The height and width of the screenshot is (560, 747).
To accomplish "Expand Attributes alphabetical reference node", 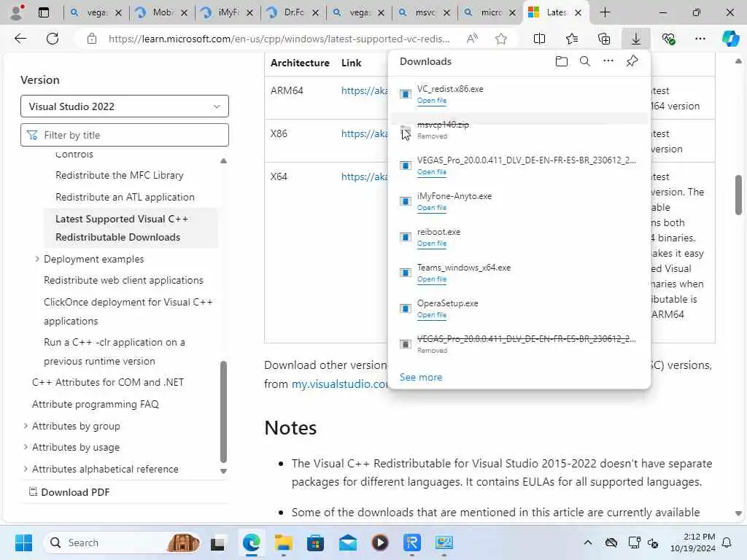I will (x=26, y=469).
